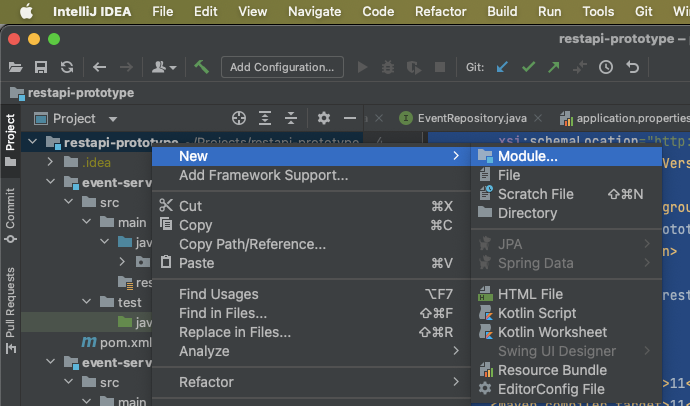690x406 pixels.
Task: Open Project panel settings gear
Action: [x=323, y=118]
